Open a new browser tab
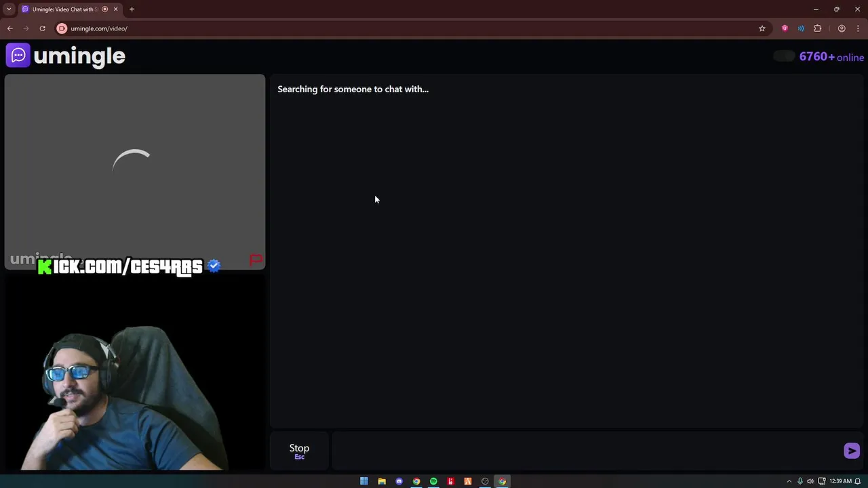This screenshot has height=488, width=868. [x=132, y=9]
